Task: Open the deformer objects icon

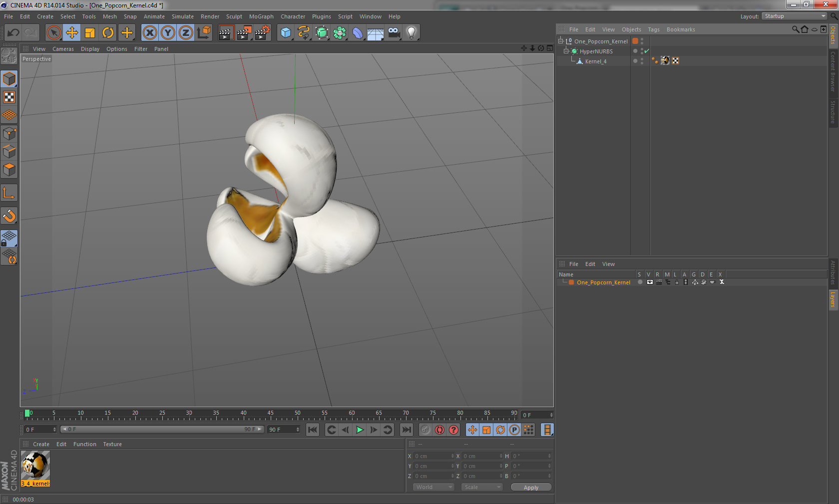Action: pyautogui.click(x=358, y=33)
